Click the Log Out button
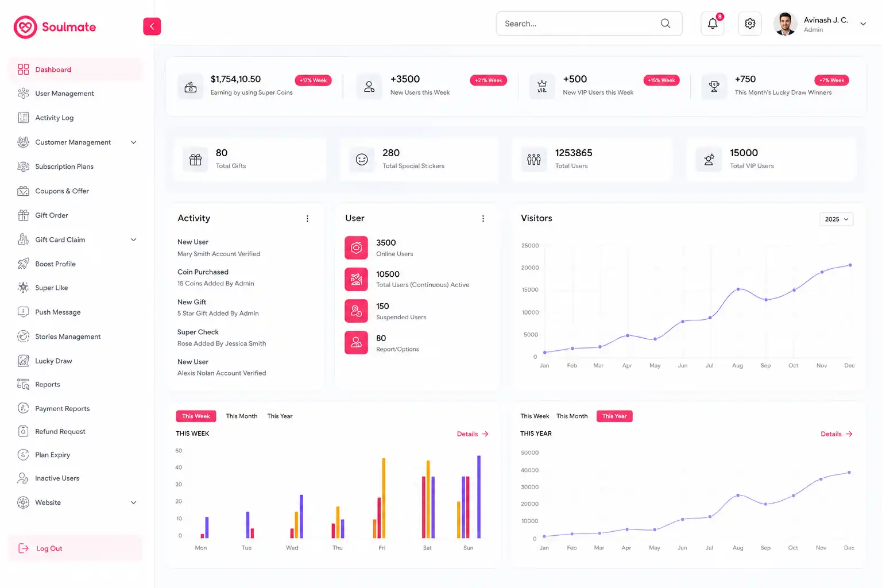The image size is (882, 588). pos(75,548)
